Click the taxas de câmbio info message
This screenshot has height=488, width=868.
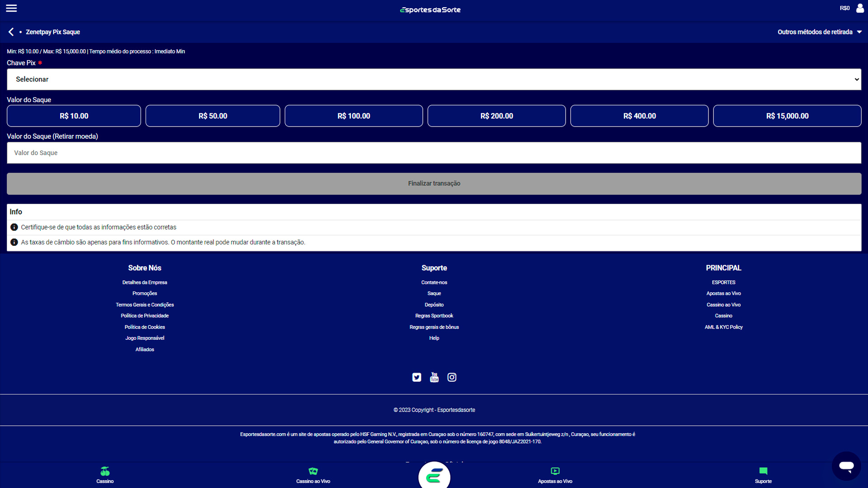163,243
